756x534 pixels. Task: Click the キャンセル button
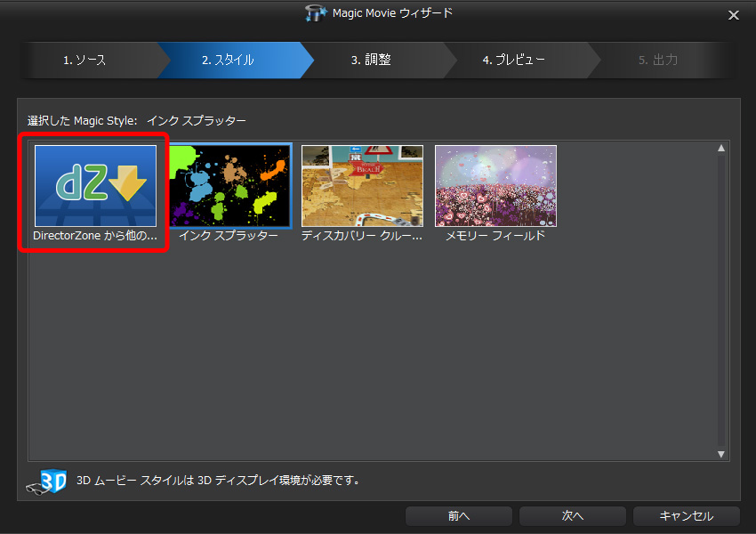point(686,516)
